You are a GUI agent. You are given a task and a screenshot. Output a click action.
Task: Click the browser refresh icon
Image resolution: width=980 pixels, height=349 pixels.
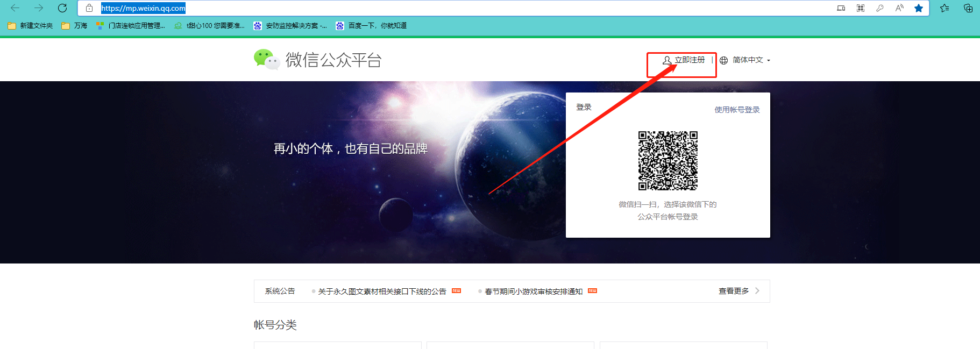click(62, 8)
